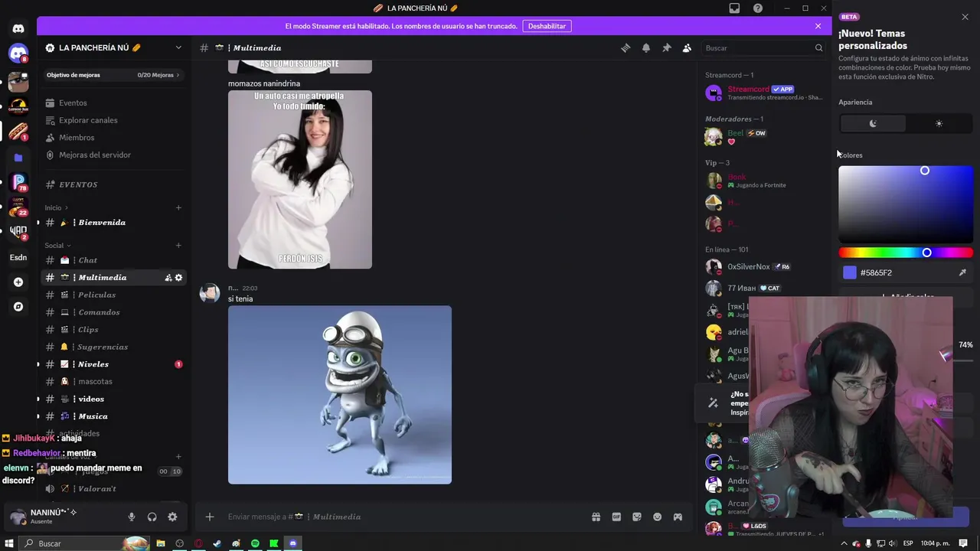Click the plus attachment button in message bar

[x=210, y=517]
